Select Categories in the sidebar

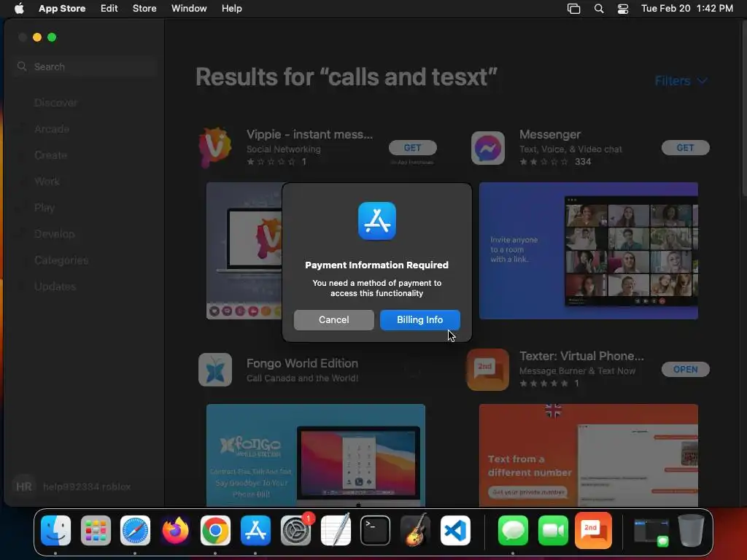tap(61, 260)
